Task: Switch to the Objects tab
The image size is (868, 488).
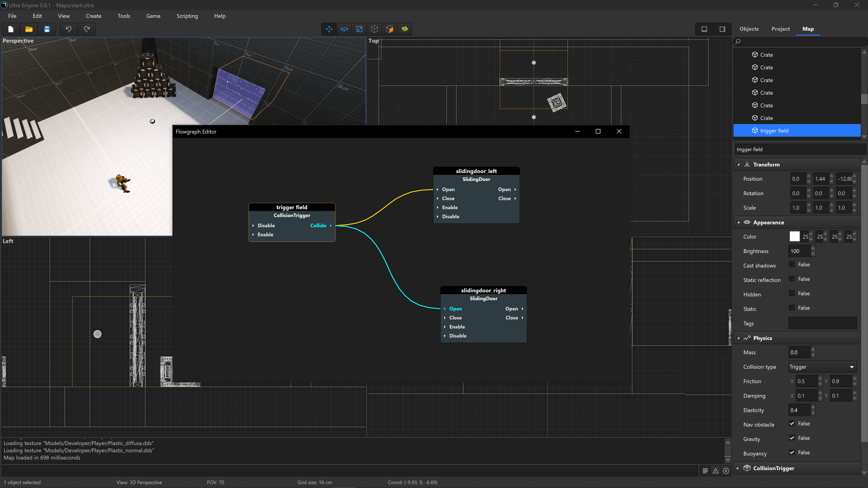Action: (x=749, y=29)
